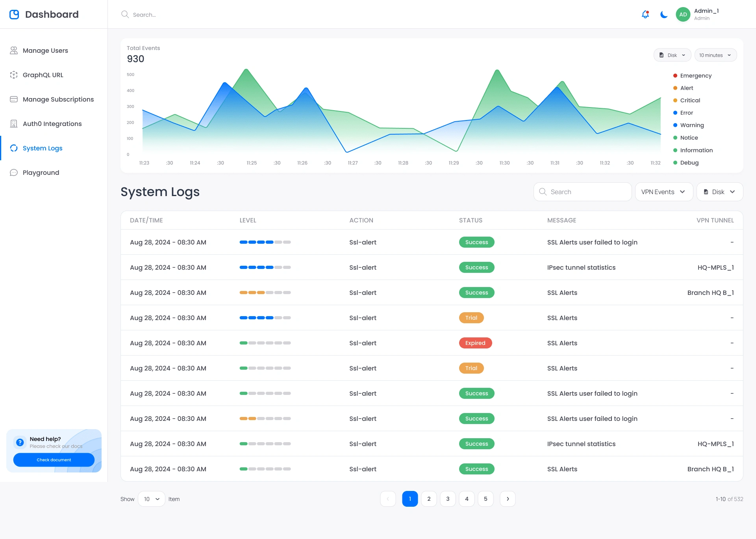Click the GraphQL URL sidebar icon
756x539 pixels.
click(14, 75)
